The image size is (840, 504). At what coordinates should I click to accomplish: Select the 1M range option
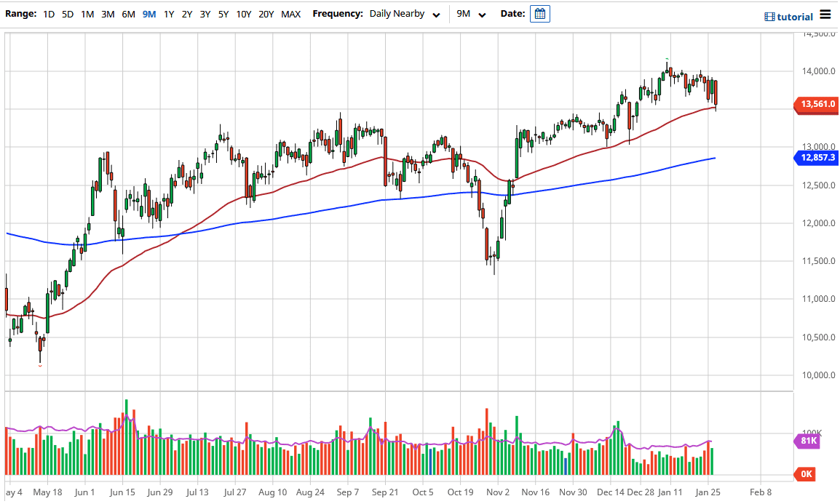coord(87,13)
